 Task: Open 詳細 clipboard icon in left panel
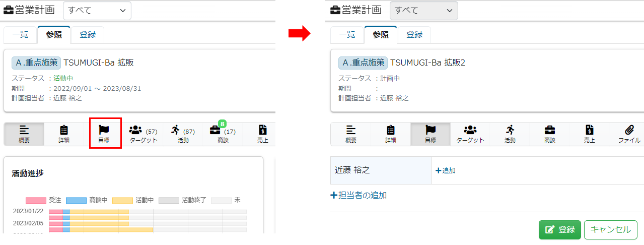(x=64, y=134)
